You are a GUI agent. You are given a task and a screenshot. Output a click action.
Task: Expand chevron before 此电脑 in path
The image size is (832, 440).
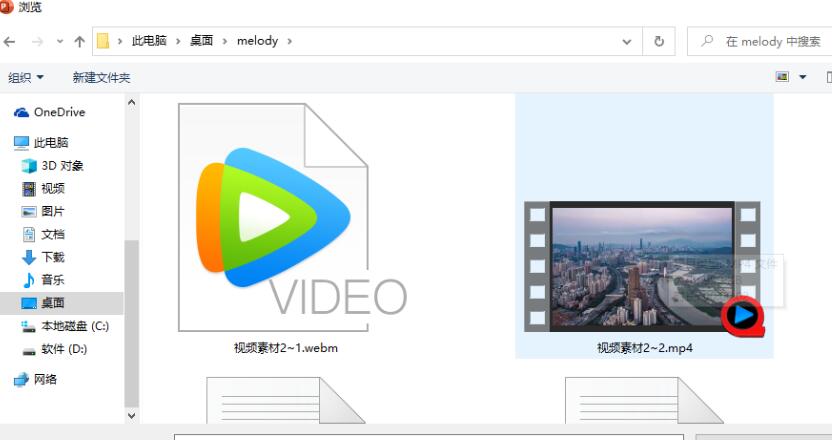click(x=120, y=41)
